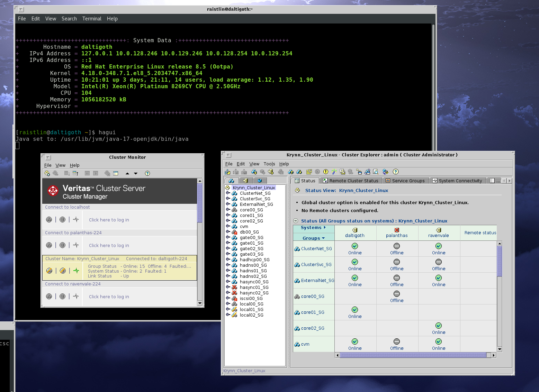Open Cluster Monitor help question mark icon

coord(147,173)
